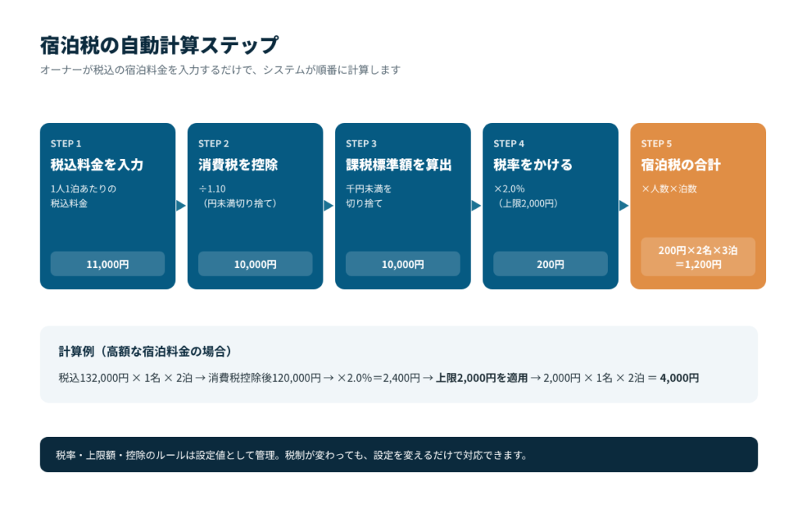Click the heading 宿泊税の合計
The width and height of the screenshot is (798, 532).
click(680, 165)
